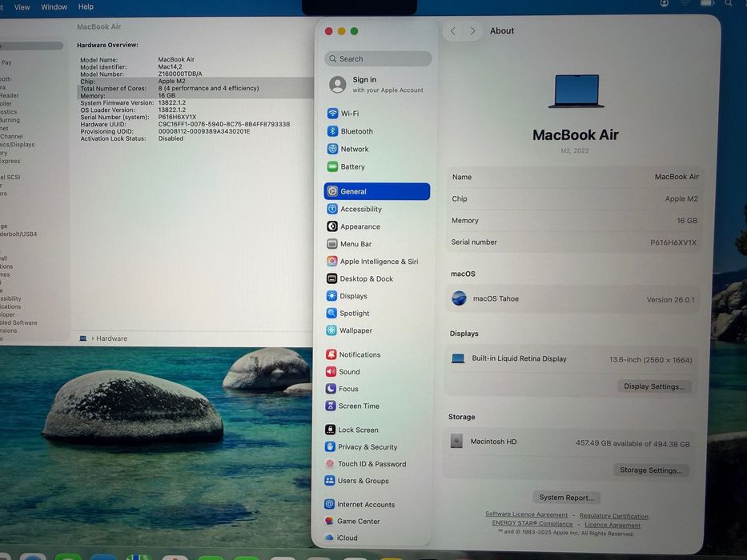Select Activation Lock Status Disabled text
The height and width of the screenshot is (560, 747).
pyautogui.click(x=171, y=138)
